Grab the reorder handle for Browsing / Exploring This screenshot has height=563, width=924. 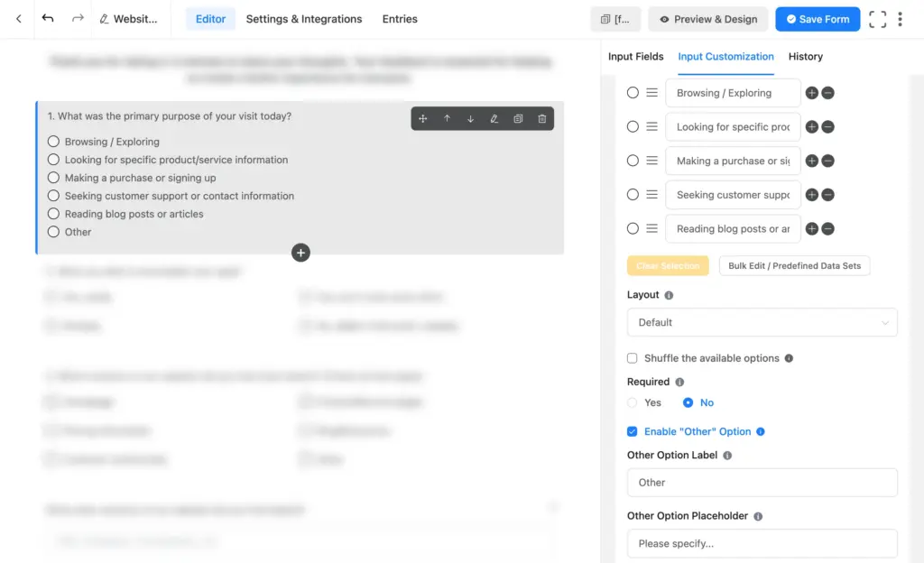click(651, 93)
